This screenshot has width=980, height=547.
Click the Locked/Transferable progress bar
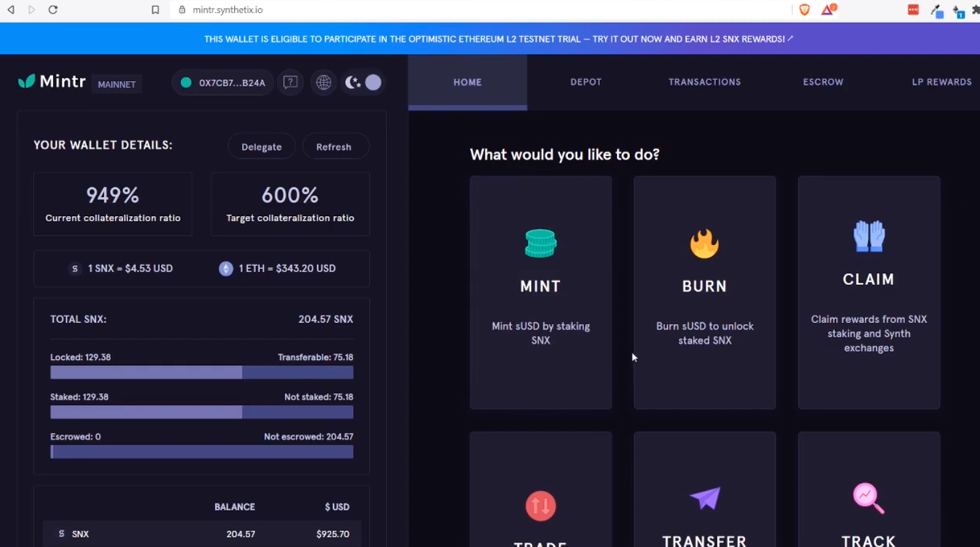click(202, 373)
